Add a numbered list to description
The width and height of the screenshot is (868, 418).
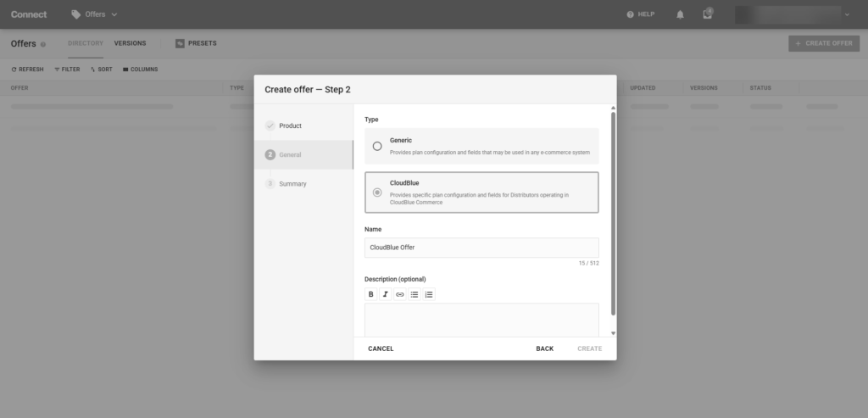pos(428,294)
